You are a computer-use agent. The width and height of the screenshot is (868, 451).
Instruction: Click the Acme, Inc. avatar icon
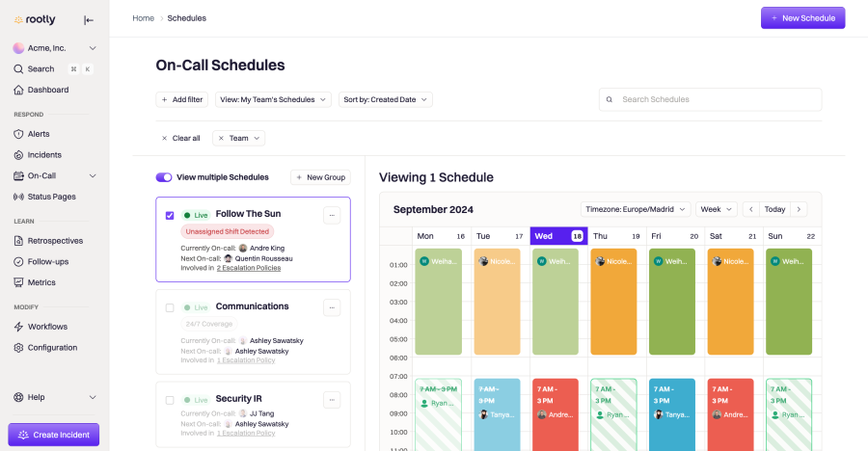18,48
